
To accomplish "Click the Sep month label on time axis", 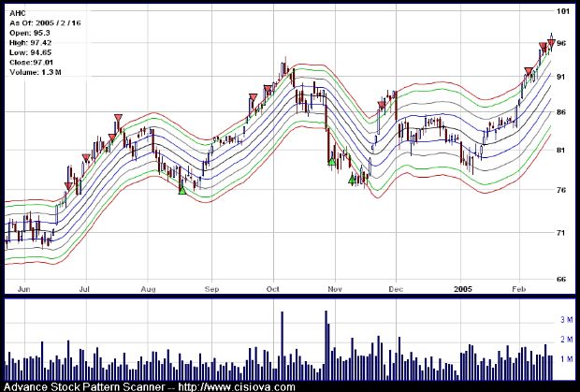I will tap(211, 289).
